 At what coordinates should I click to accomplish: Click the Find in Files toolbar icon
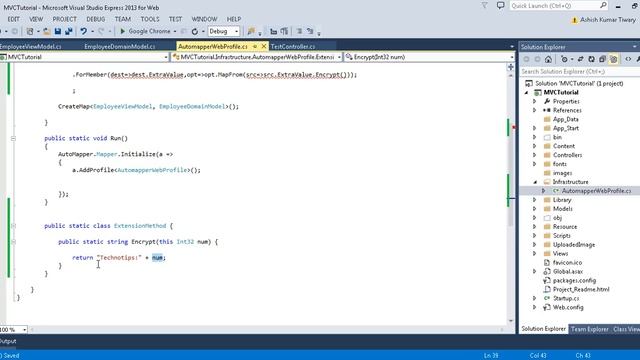click(x=251, y=31)
